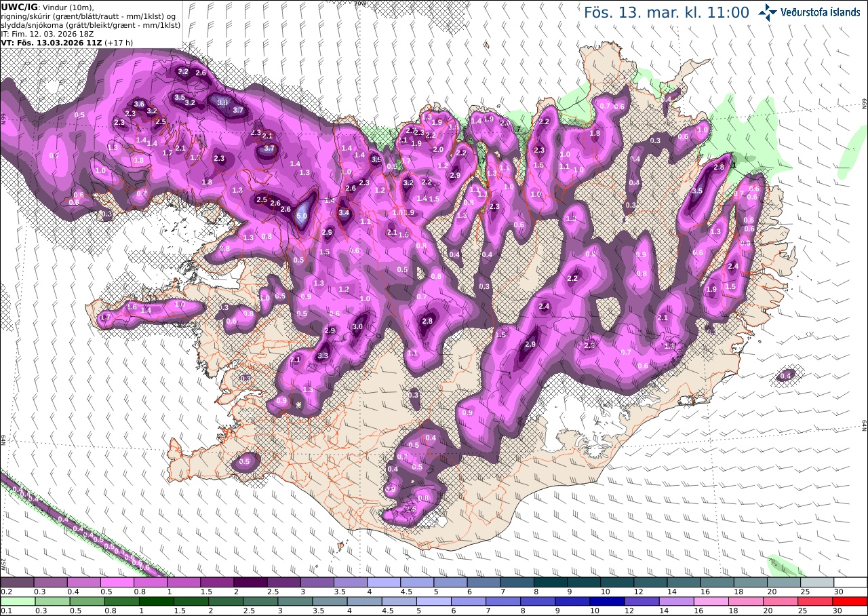The width and height of the screenshot is (868, 616).
Task: Click the forecast time 'Fös. 13. mar. kl. 11:00'
Action: 666,12
